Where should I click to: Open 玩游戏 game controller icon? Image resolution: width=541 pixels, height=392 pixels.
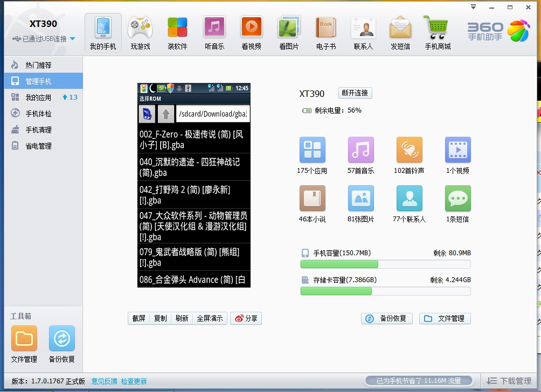click(x=140, y=33)
